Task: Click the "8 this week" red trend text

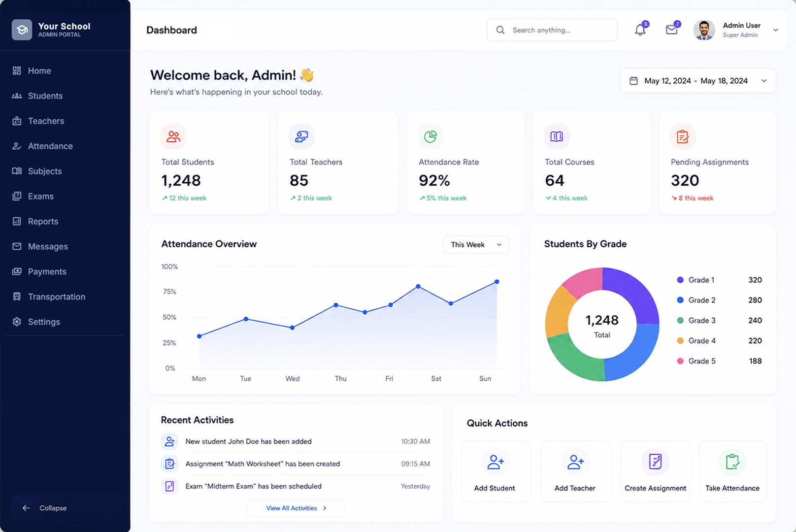Action: coord(696,198)
